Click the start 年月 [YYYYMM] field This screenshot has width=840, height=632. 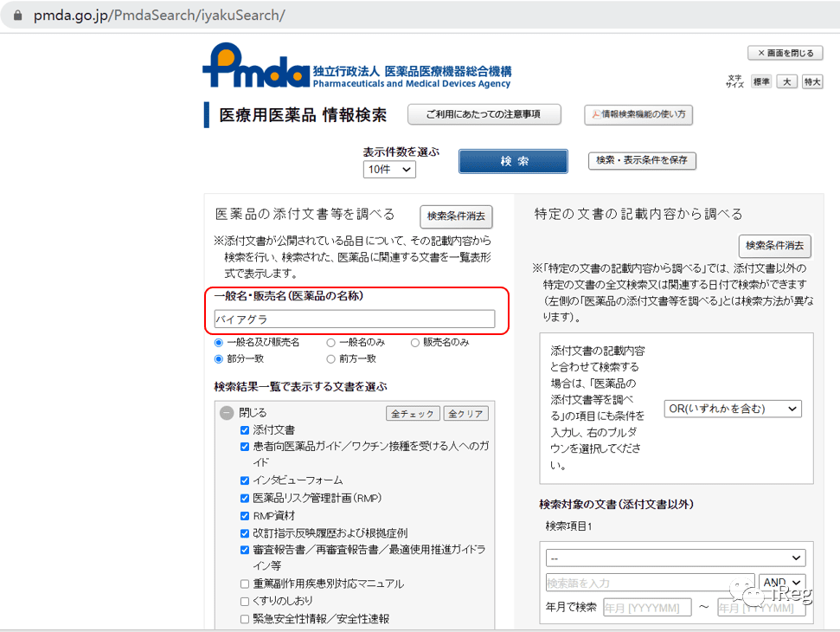[647, 608]
